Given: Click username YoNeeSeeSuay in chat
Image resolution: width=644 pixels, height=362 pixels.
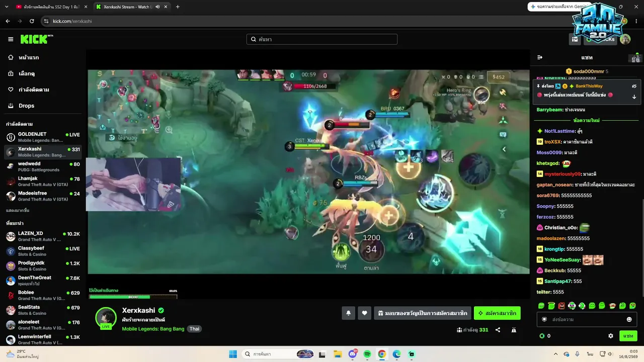Looking at the screenshot, I should 562,260.
